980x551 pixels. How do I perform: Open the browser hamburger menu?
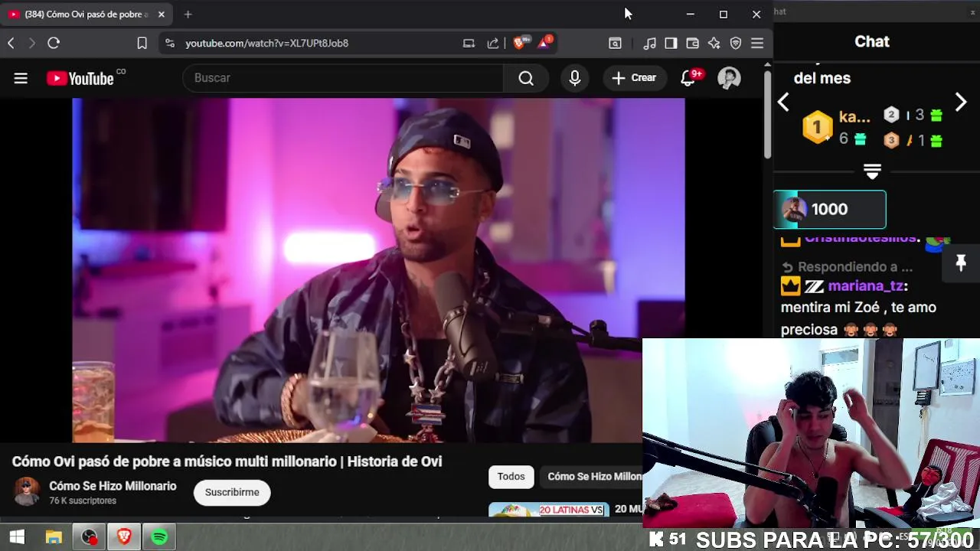[757, 44]
